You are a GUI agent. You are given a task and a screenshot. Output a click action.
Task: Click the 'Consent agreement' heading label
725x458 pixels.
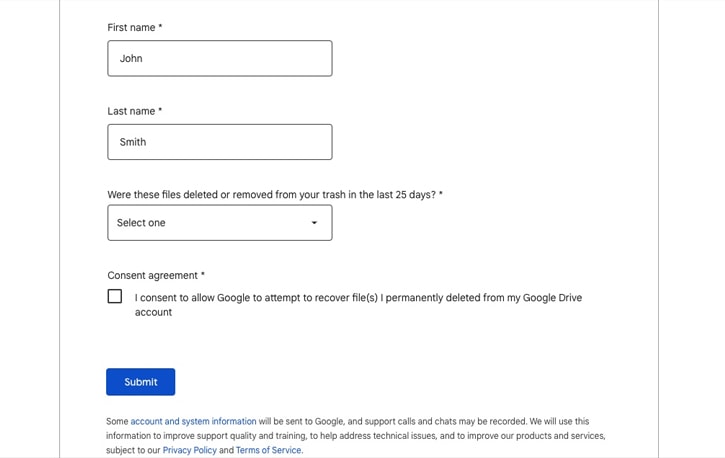pyautogui.click(x=153, y=275)
